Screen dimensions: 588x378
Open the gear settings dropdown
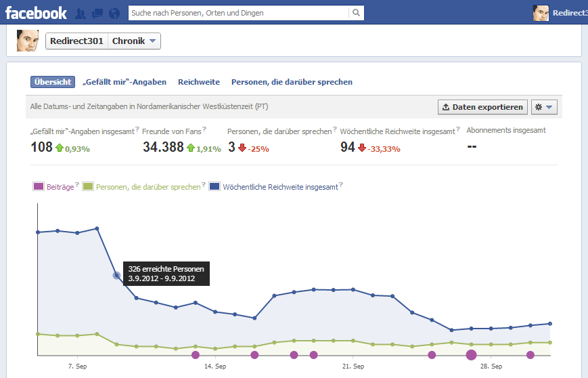coord(544,107)
